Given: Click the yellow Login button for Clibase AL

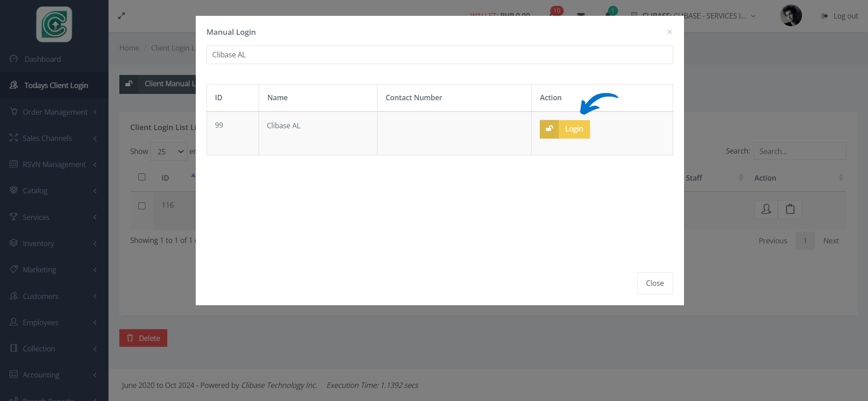Looking at the screenshot, I should [x=564, y=129].
